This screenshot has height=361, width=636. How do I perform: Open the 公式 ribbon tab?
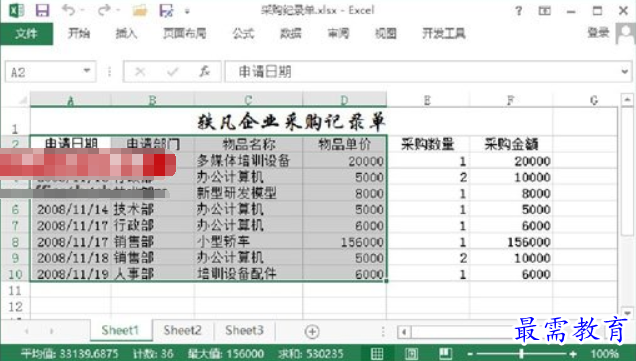243,33
